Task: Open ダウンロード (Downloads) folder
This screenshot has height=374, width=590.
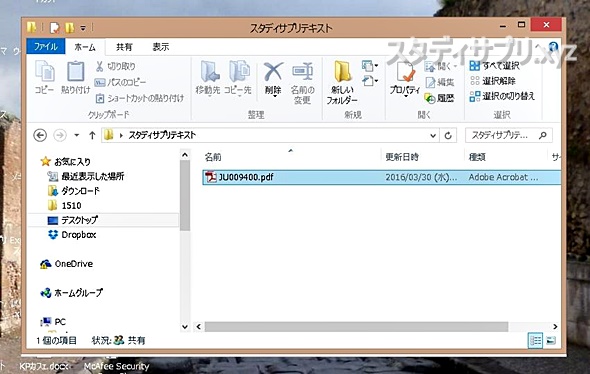Action: (x=74, y=191)
